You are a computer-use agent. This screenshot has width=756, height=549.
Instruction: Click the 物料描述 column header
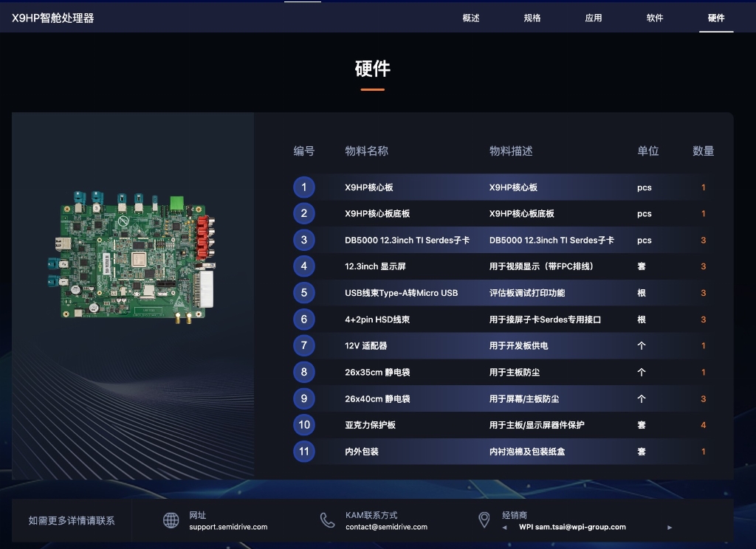pos(511,151)
